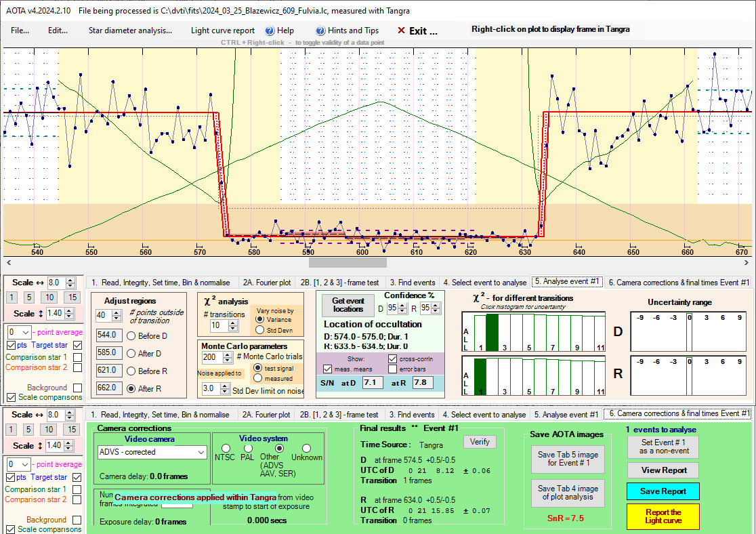Select the After D radio button
The image size is (756, 534).
coord(131,354)
